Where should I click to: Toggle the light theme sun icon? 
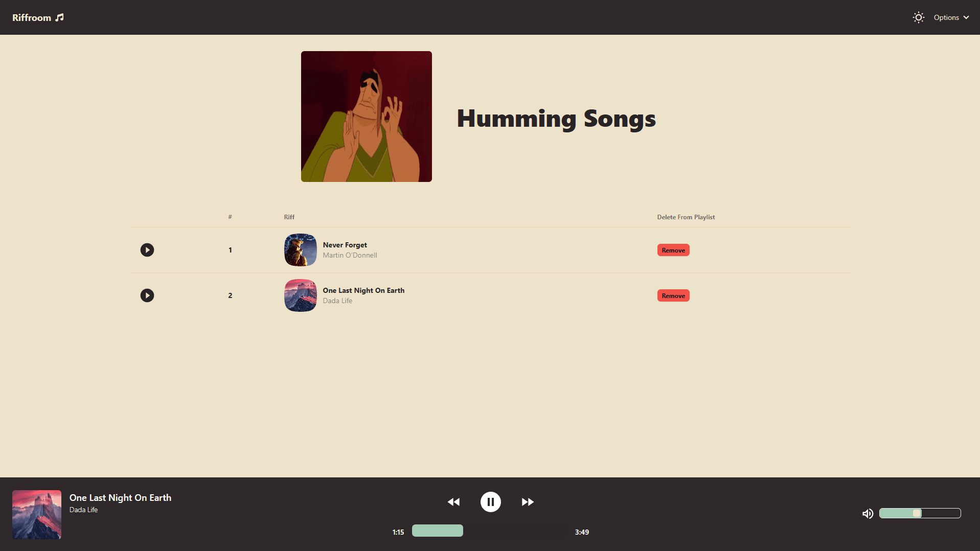pyautogui.click(x=918, y=17)
